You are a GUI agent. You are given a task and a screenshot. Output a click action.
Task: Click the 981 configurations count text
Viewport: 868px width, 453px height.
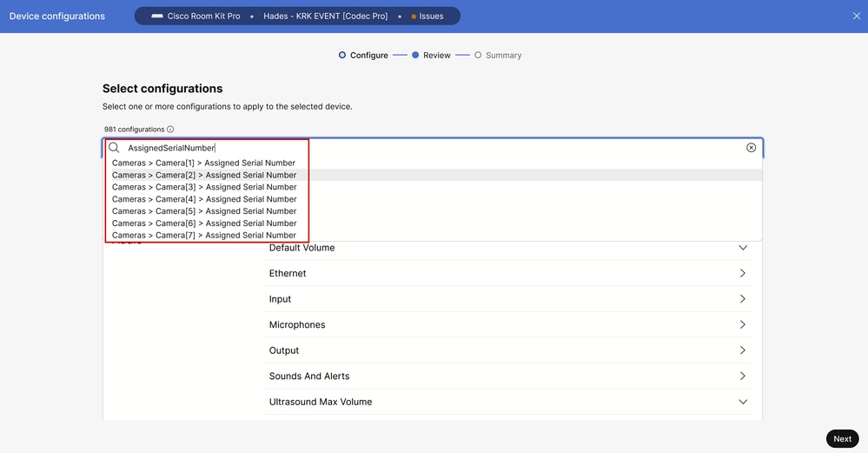[x=135, y=129]
